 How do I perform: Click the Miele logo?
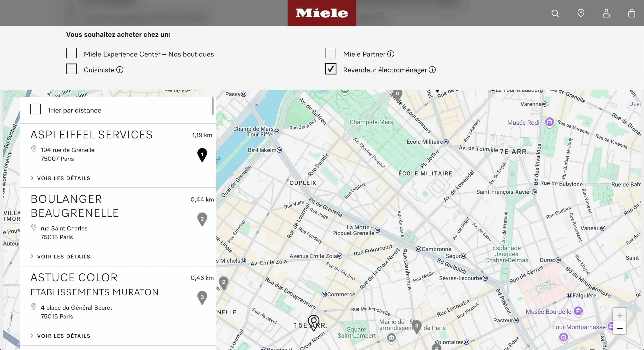pos(322,13)
